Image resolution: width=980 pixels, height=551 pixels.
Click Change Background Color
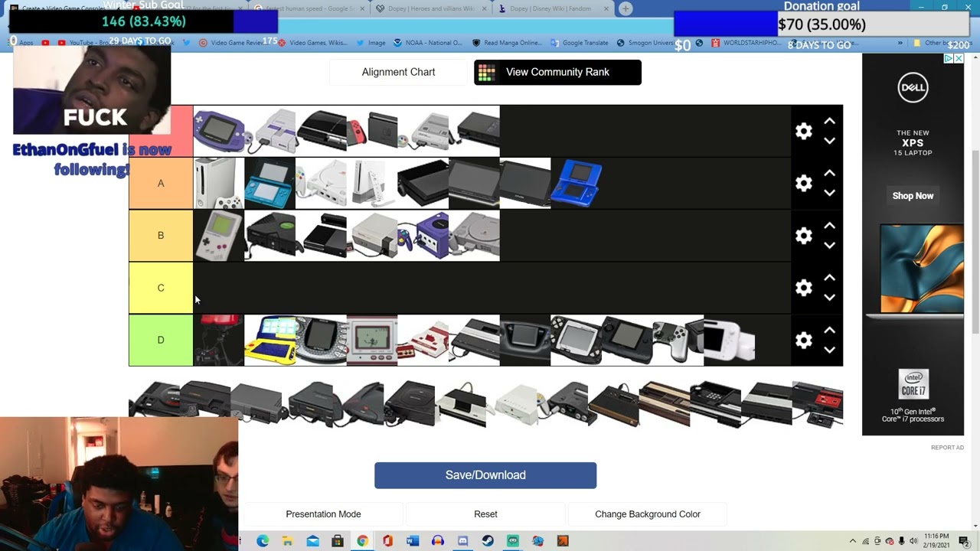[x=648, y=514]
